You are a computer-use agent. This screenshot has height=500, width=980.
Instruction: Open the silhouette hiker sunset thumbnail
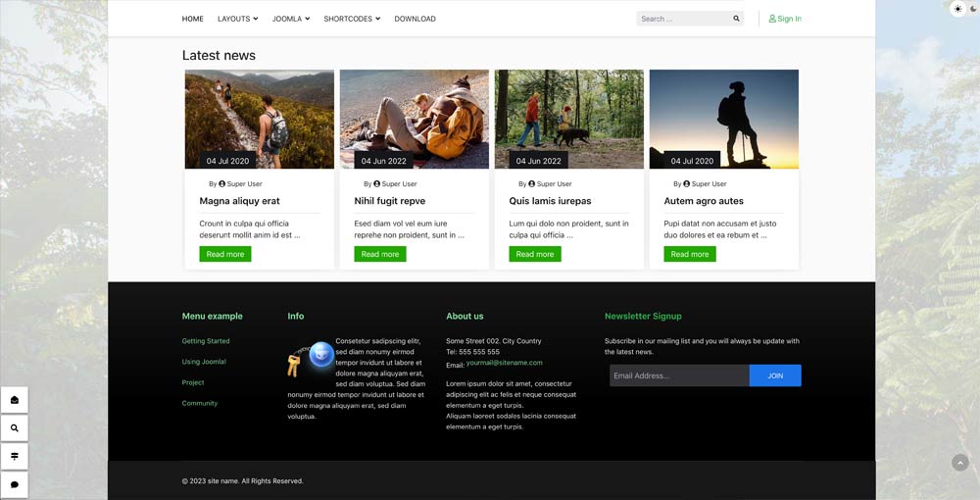pyautogui.click(x=724, y=119)
